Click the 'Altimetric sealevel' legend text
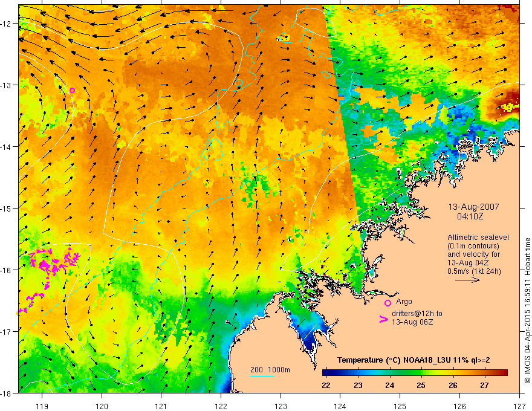Image resolution: width=532 pixels, height=411 pixels. (x=478, y=238)
